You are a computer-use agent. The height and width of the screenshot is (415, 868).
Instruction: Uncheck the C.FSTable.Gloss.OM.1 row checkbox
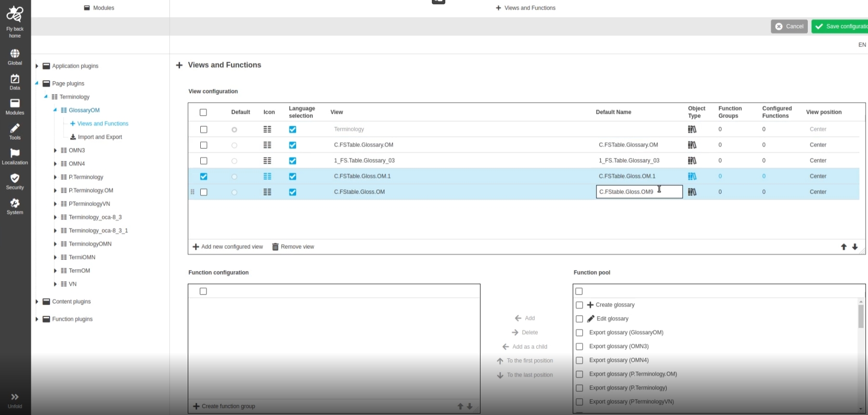204,177
